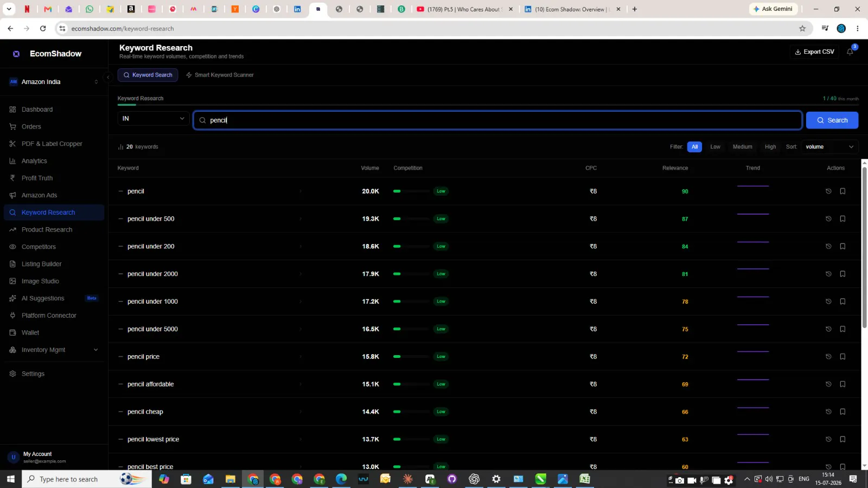868x488 pixels.
Task: Click the Listing Builder document icon
Action: coord(12,264)
